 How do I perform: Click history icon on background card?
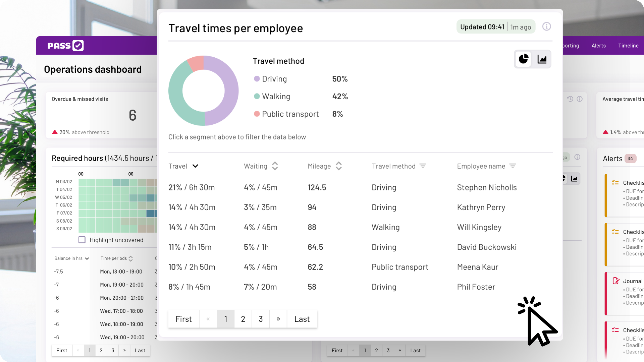tap(570, 99)
